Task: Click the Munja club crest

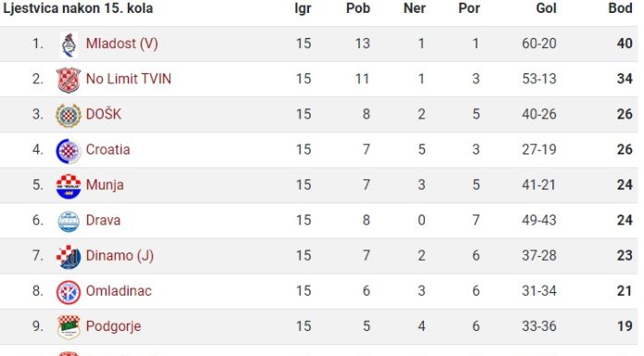Action: (68, 186)
